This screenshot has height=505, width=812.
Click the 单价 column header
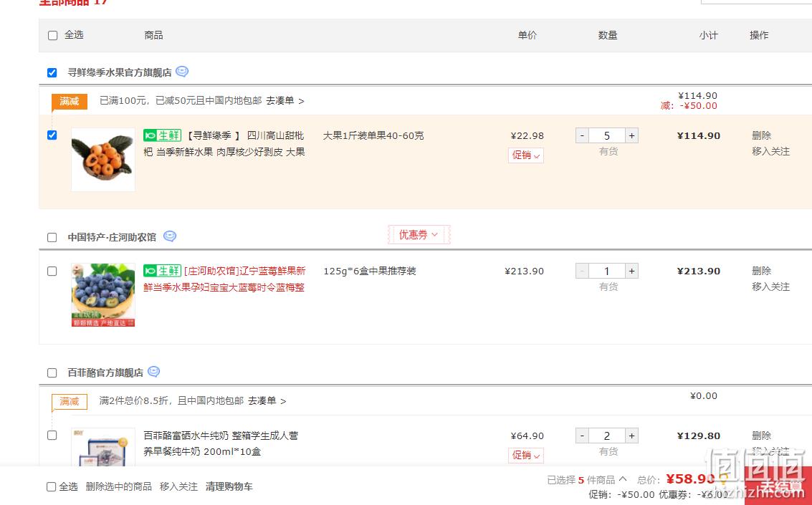click(x=527, y=35)
